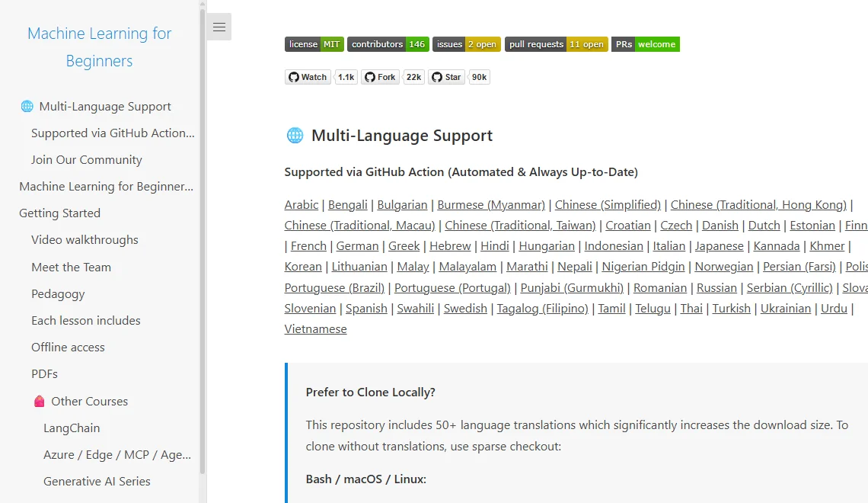Open PDFs sidebar entry

(x=44, y=374)
